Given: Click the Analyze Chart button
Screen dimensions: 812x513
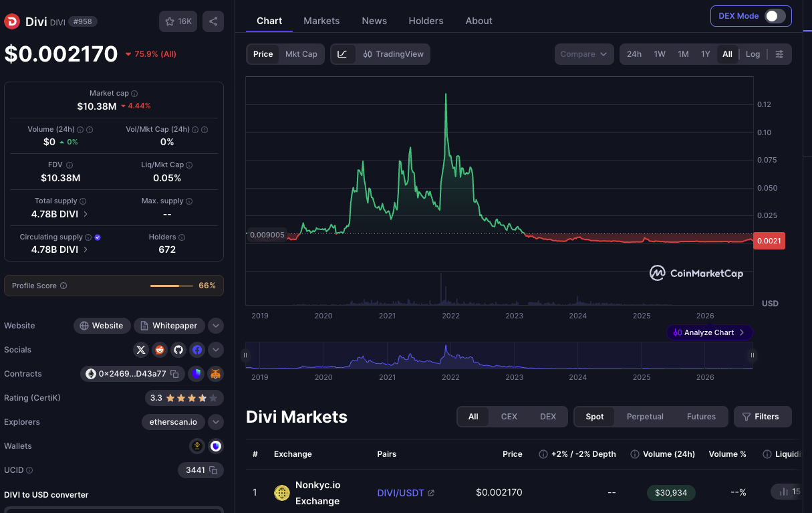Looking at the screenshot, I should click(709, 332).
